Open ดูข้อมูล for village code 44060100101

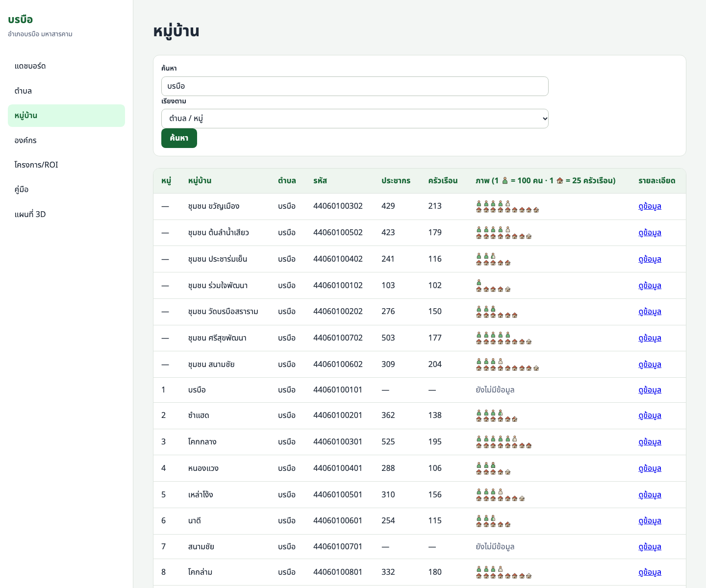(650, 390)
